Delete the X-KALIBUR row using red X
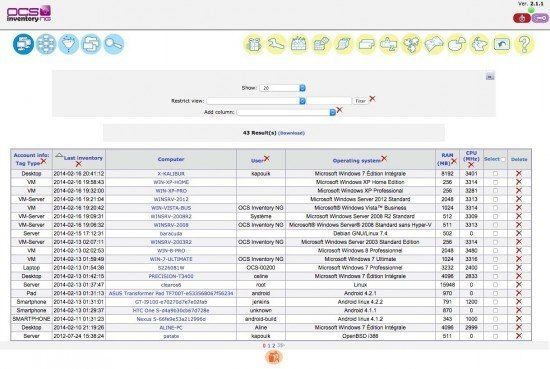This screenshot has height=369, width=550. point(519,173)
